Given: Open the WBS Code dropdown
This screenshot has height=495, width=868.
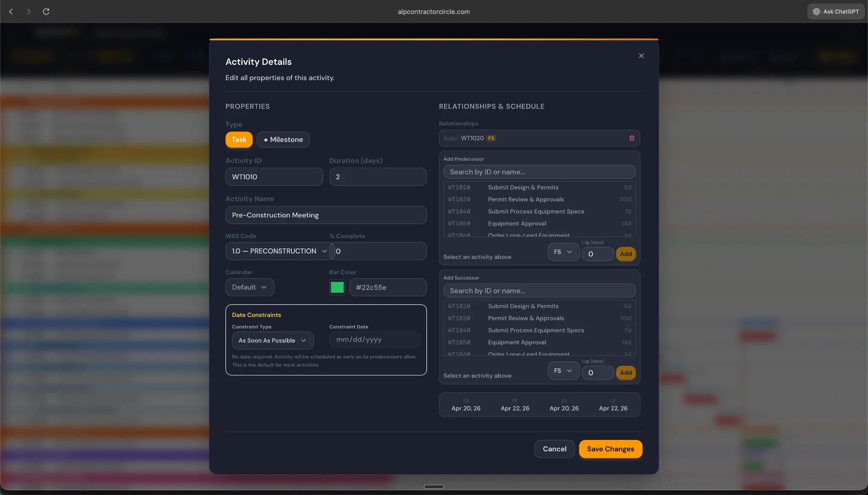Looking at the screenshot, I should (279, 251).
